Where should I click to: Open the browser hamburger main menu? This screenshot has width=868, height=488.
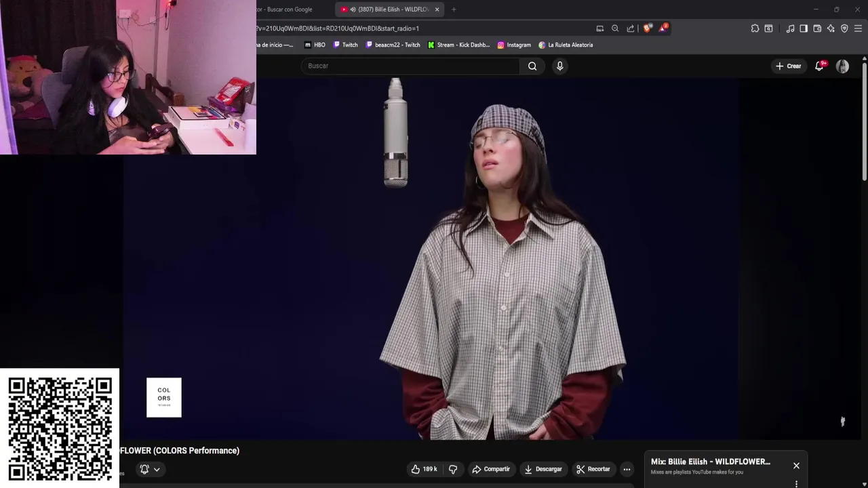click(x=858, y=28)
